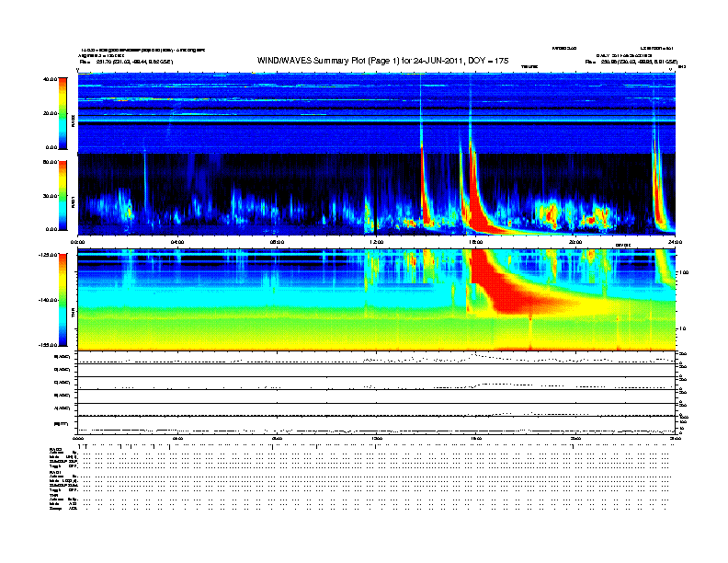Click 04:00 tick label under RAD1 spectrogram
728x563 pixels.
(x=177, y=242)
